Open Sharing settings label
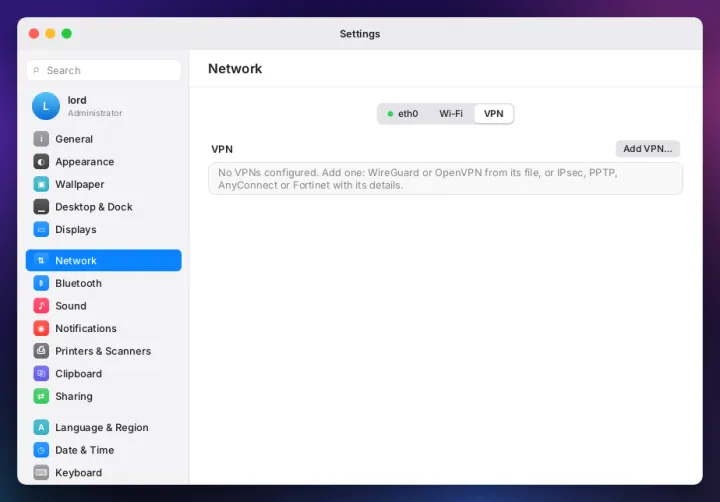The image size is (720, 502). [74, 396]
